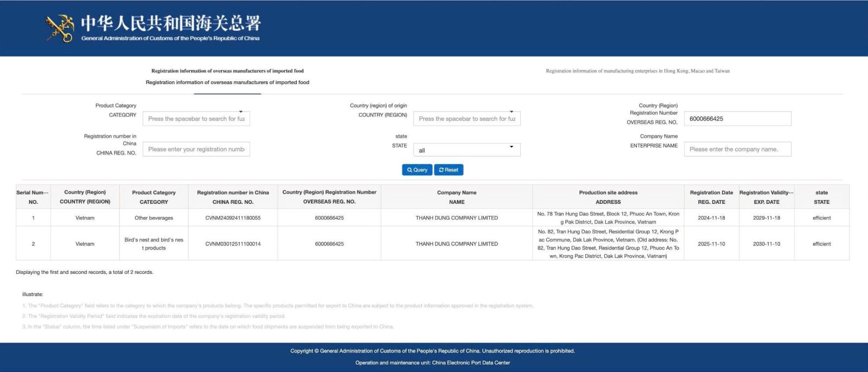868x372 pixels.
Task: Switch to Hong Kong, Macao and Taiwan tab
Action: click(x=637, y=71)
